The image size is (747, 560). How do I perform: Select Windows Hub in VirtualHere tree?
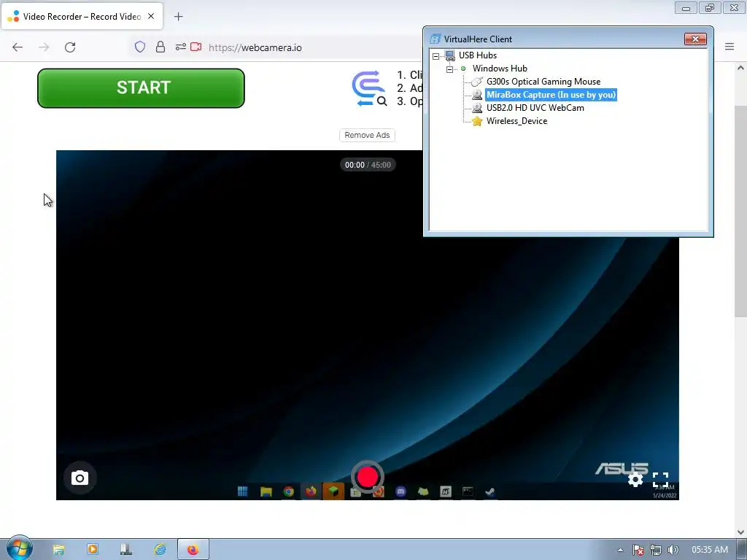(500, 69)
